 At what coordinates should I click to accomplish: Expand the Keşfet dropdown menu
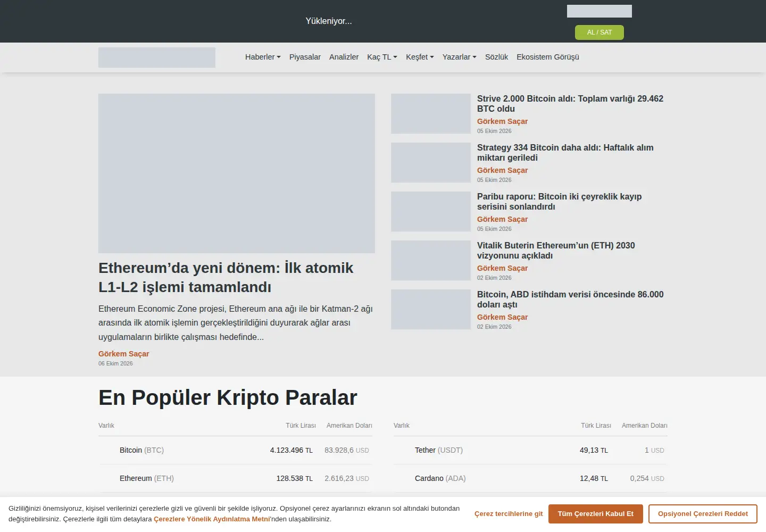(420, 57)
